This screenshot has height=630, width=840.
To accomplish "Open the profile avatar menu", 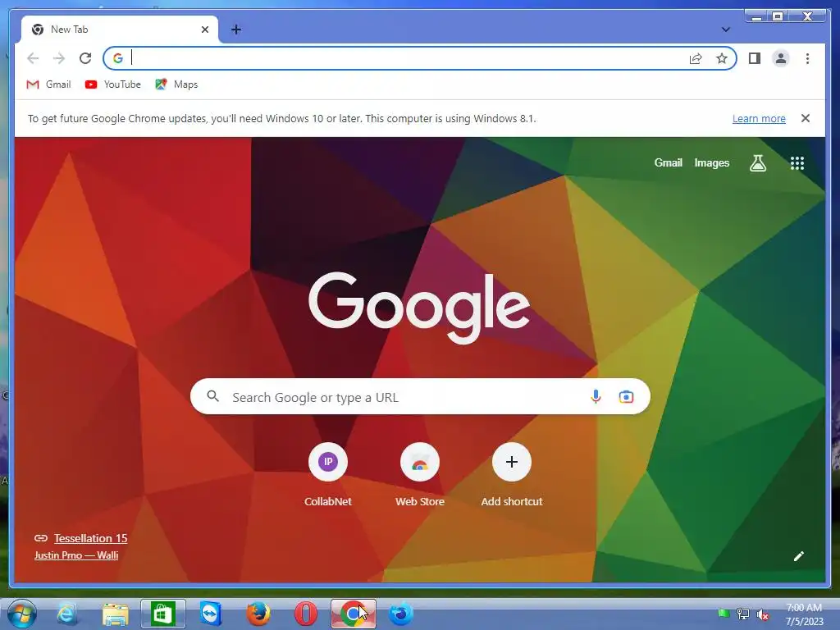I will (x=781, y=58).
